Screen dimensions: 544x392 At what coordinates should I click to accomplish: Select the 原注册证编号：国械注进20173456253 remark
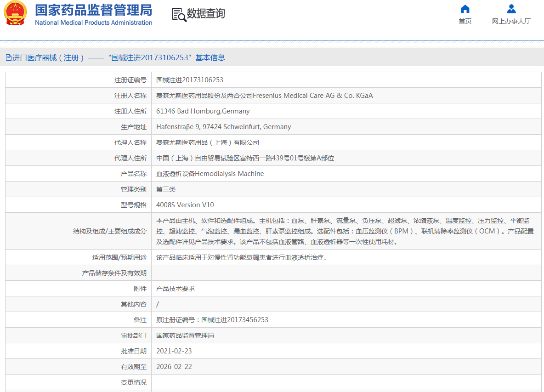tap(212, 320)
